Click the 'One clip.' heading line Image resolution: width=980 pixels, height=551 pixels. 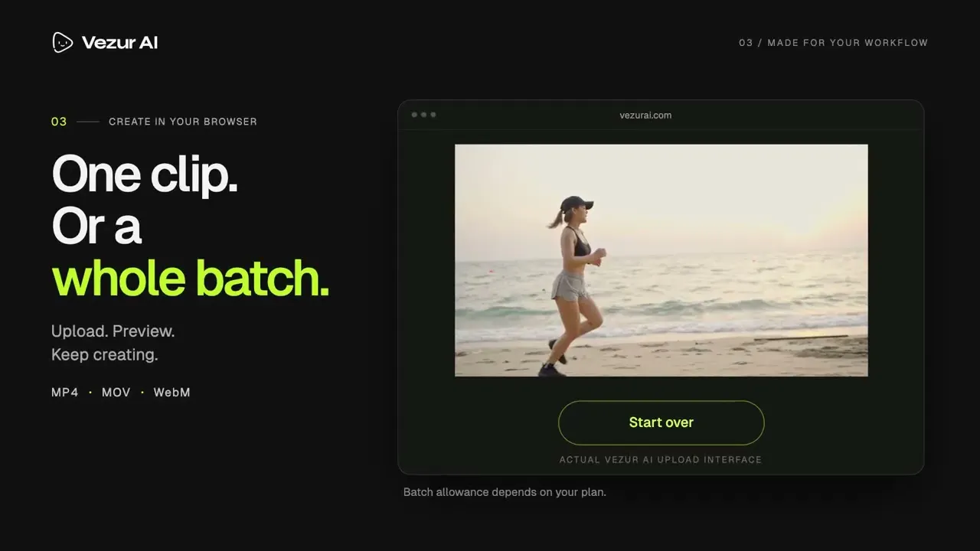pyautogui.click(x=145, y=174)
